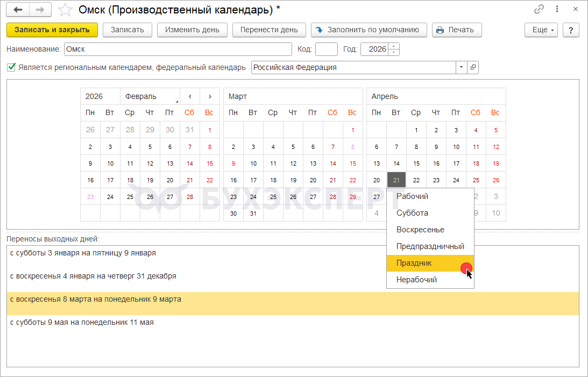This screenshot has height=377, width=588.
Task: Open the three-dot options menu
Action: tap(557, 10)
